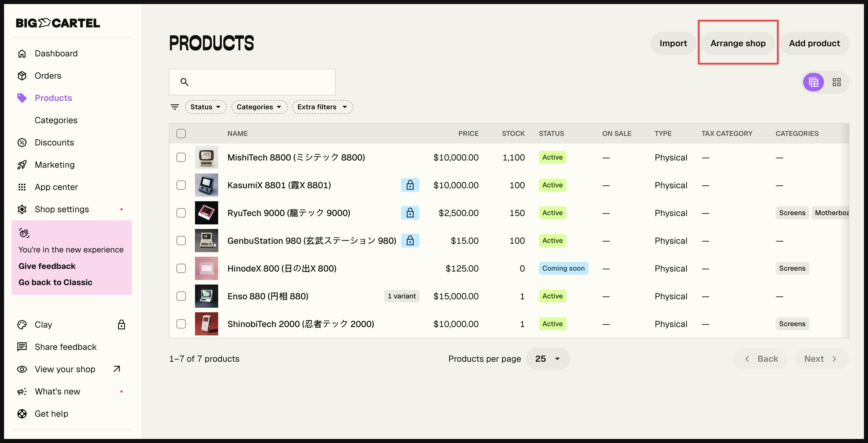This screenshot has height=443, width=868.
Task: Select the table list view icon
Action: click(813, 82)
